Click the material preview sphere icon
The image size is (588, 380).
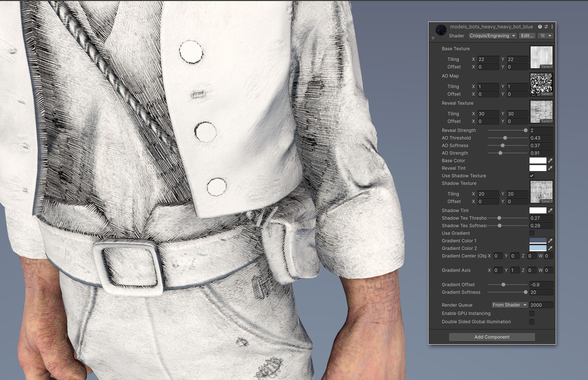[441, 30]
